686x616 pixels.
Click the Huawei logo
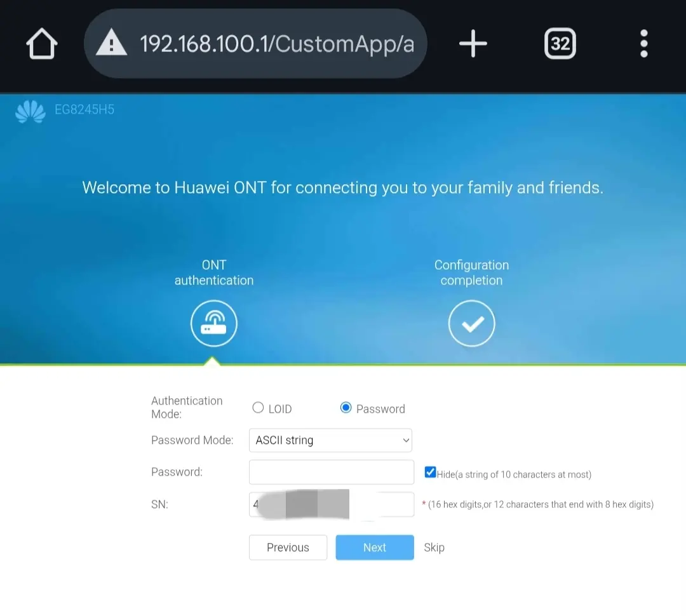30,112
